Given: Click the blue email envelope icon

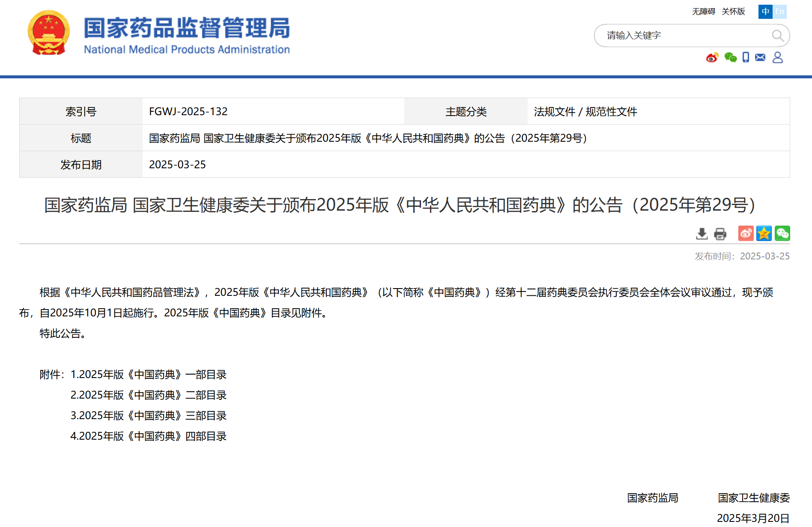Looking at the screenshot, I should click(x=760, y=57).
